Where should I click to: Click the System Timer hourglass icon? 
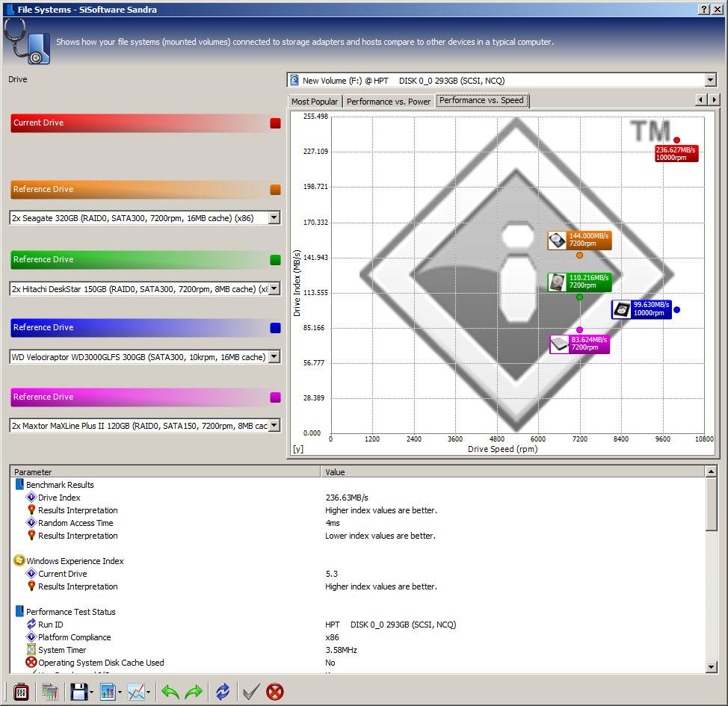[31, 650]
